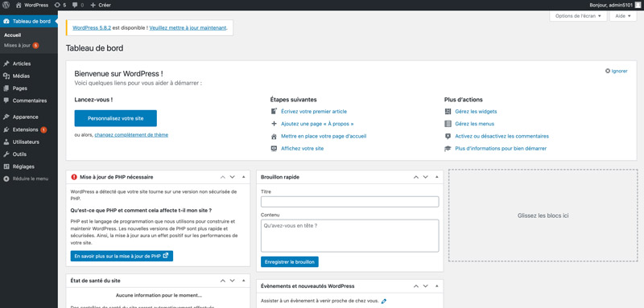The height and width of the screenshot is (308, 644).
Task: Click En savoir plus sur la mise à jour de PHP
Action: tap(122, 256)
